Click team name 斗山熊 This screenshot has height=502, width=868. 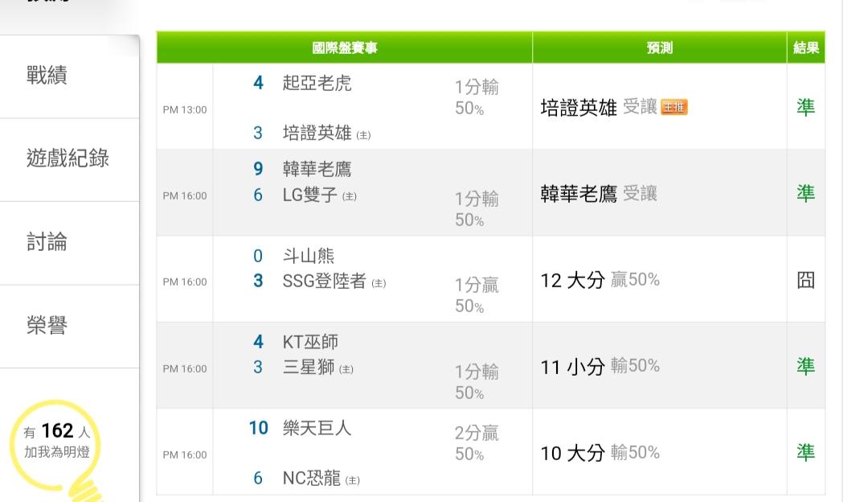308,256
